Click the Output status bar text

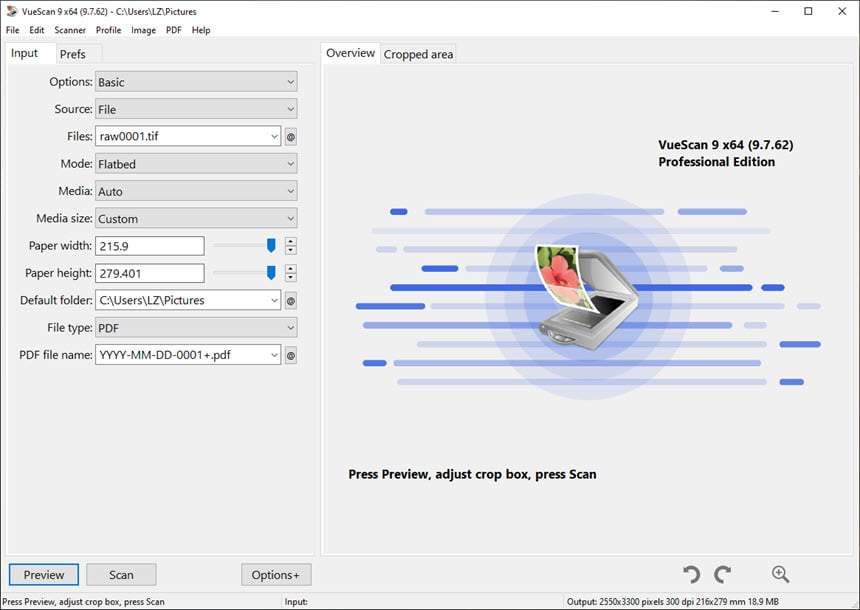pyautogui.click(x=673, y=602)
